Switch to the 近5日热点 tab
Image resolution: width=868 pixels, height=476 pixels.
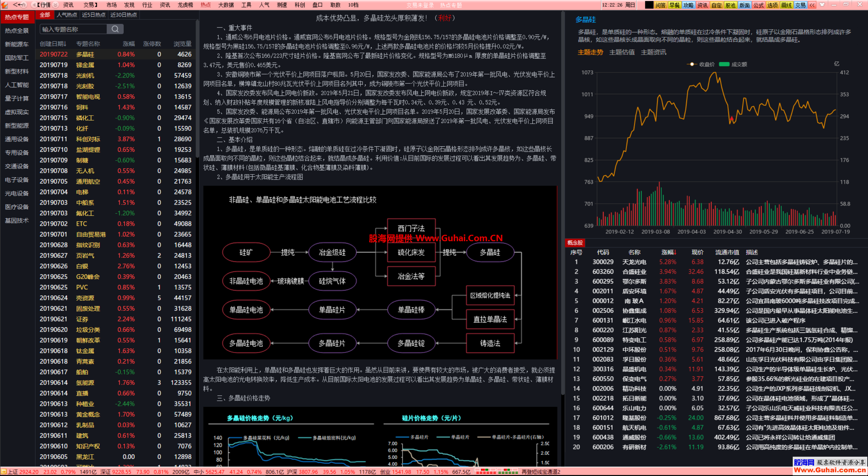click(94, 15)
